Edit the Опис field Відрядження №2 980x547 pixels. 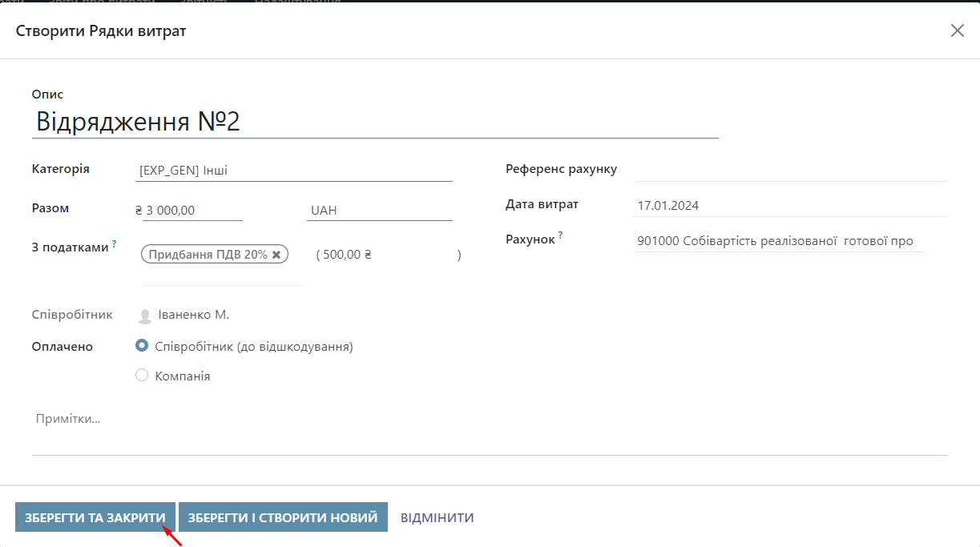click(375, 122)
